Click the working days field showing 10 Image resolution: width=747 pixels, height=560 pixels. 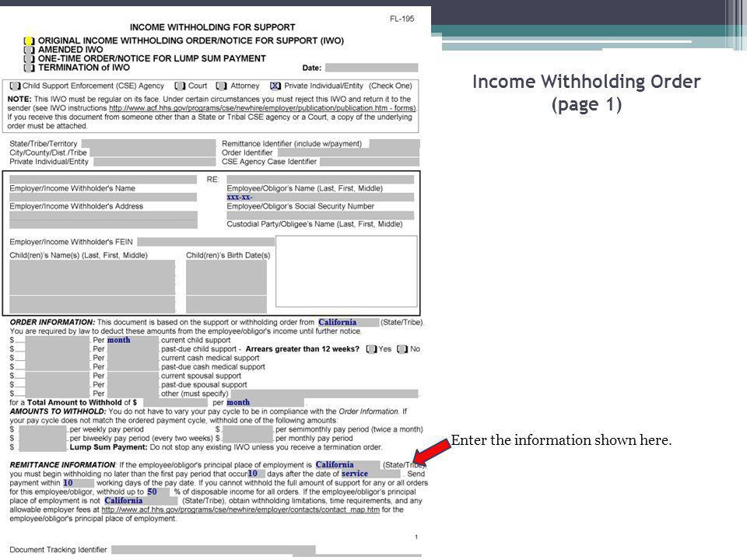[x=78, y=483]
